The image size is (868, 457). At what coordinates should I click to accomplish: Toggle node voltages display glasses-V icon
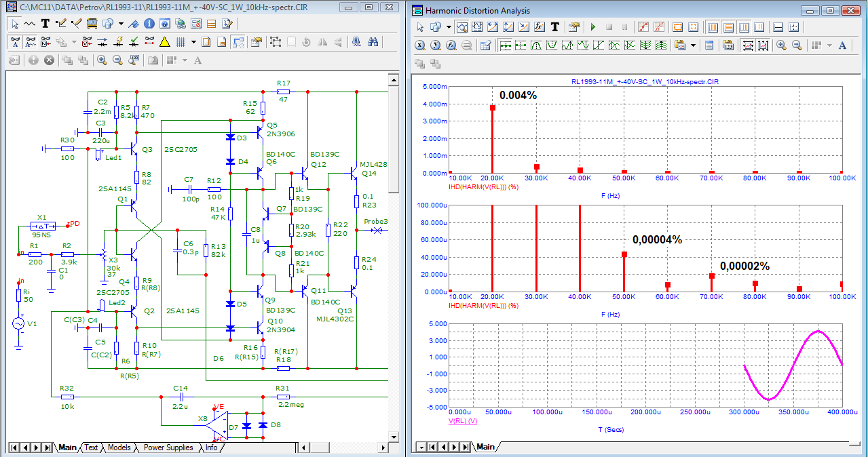87,42
